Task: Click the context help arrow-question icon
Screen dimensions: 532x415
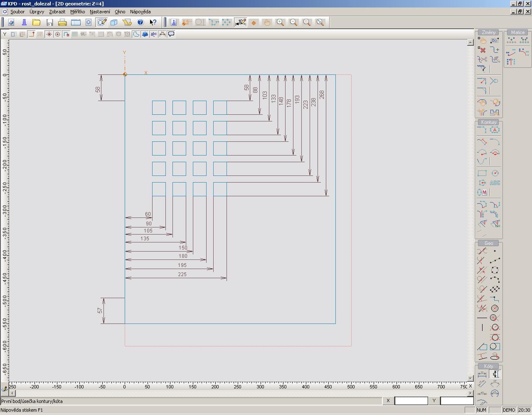Action: click(153, 22)
